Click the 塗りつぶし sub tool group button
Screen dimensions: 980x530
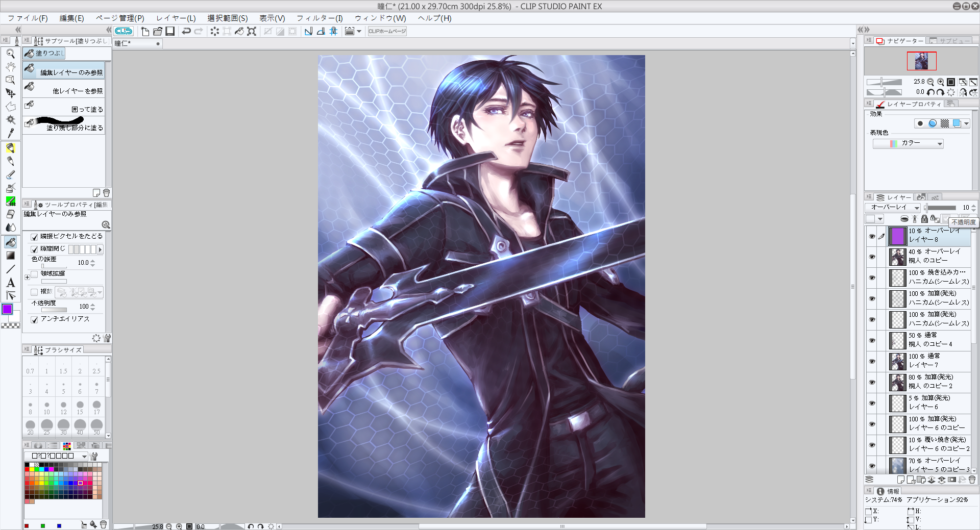(44, 53)
